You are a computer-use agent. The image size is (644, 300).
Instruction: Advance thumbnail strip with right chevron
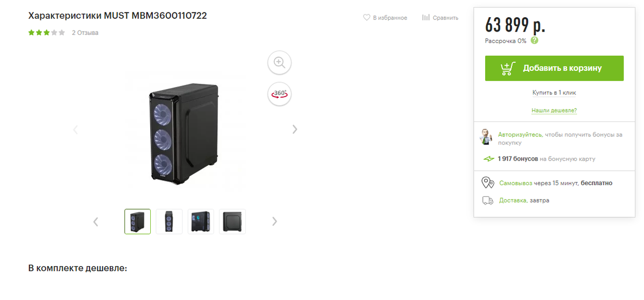tap(275, 221)
